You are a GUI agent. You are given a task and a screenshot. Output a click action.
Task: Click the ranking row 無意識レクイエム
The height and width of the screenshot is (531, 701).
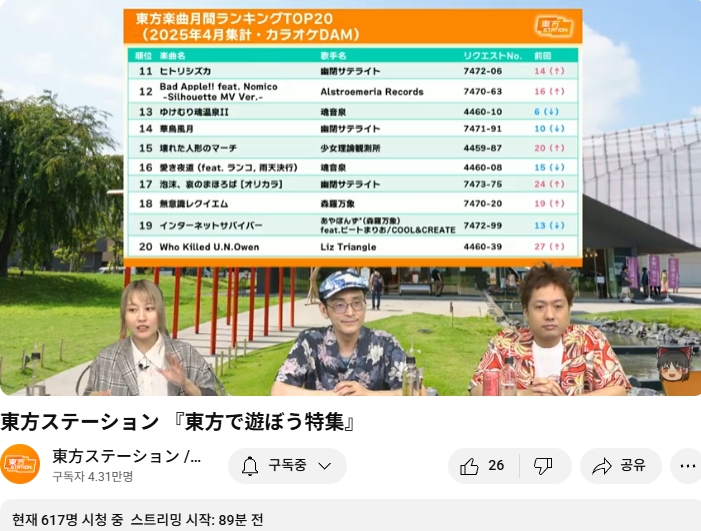[353, 203]
